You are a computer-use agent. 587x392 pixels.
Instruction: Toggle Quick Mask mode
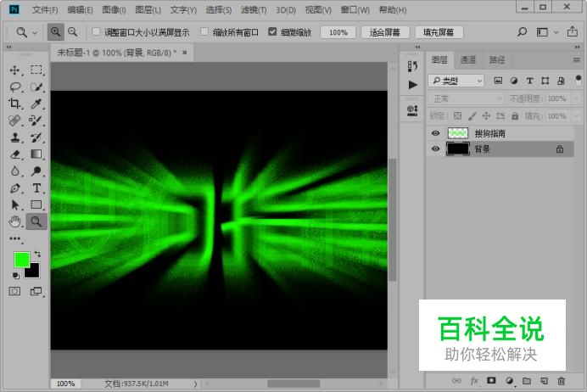[x=15, y=291]
